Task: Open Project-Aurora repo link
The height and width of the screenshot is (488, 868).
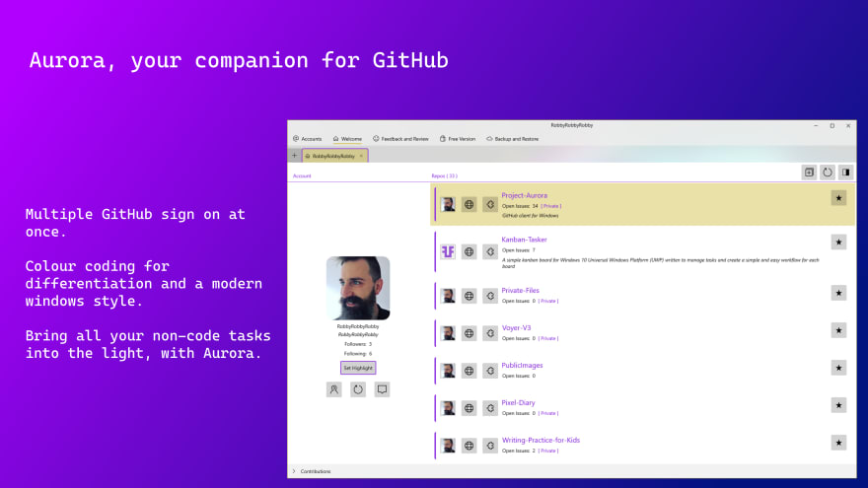Action: pos(524,195)
